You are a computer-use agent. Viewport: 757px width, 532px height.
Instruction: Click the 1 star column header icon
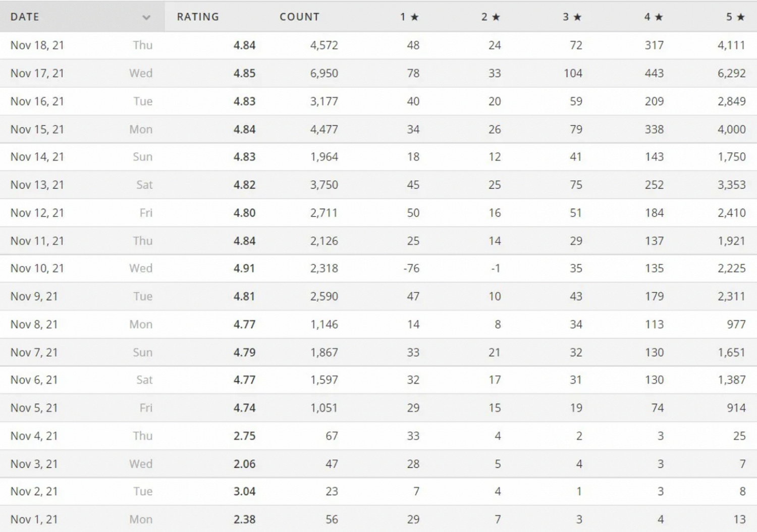[414, 17]
